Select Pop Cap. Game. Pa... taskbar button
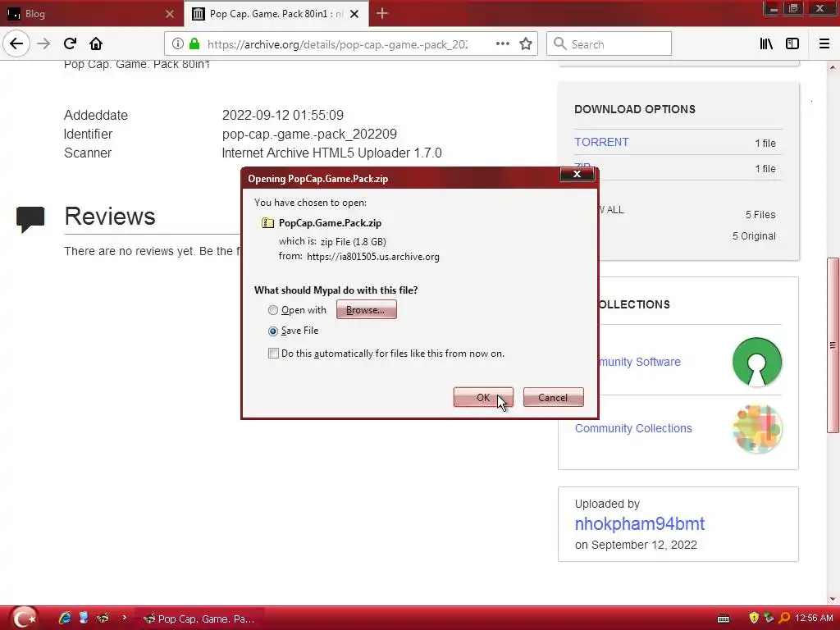 pyautogui.click(x=199, y=619)
